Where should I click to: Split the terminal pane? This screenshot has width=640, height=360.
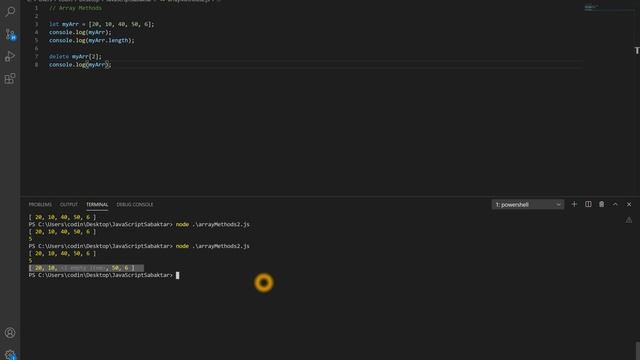588,204
